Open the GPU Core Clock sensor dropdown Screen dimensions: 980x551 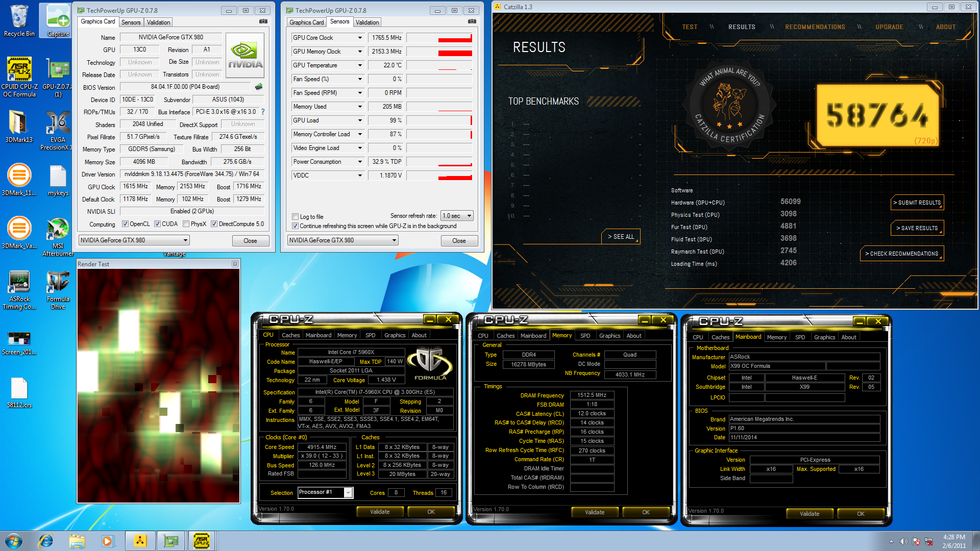tap(360, 38)
